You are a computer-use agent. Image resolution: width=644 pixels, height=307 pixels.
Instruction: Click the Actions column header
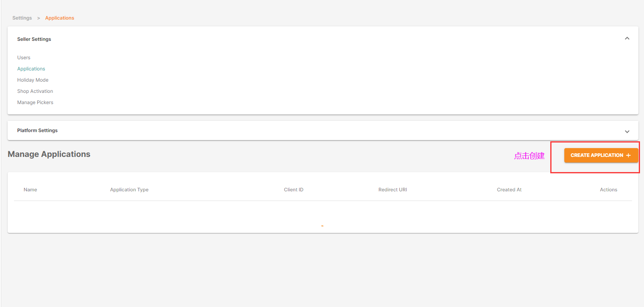(608, 190)
